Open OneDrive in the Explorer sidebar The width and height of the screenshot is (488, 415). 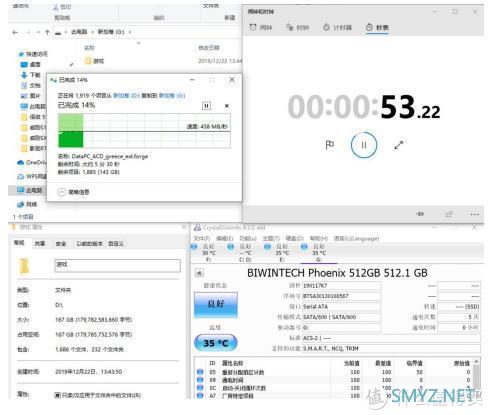coord(31,162)
